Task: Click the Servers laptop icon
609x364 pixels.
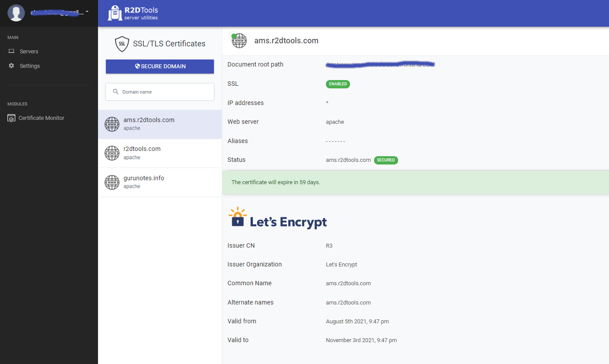Action: click(x=11, y=52)
